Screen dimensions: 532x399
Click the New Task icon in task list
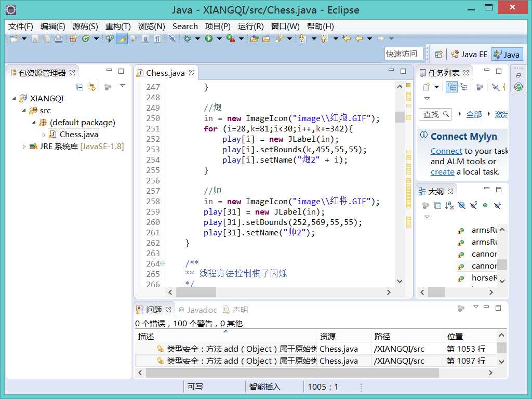pos(427,87)
